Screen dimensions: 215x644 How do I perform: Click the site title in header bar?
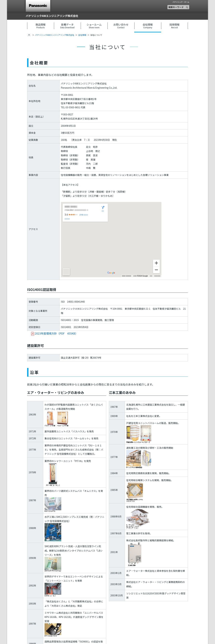click(52, 16)
